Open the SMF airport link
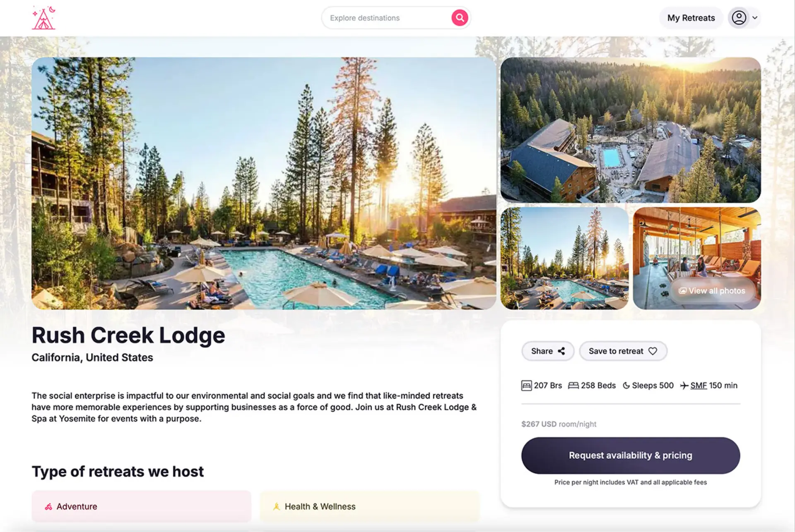This screenshot has width=795, height=532. tap(699, 386)
